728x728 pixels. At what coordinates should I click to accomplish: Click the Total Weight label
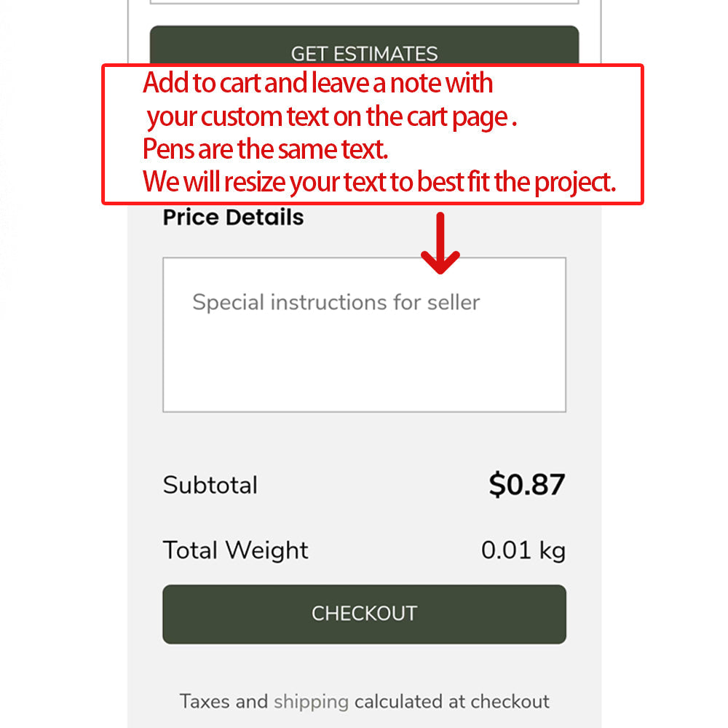click(235, 550)
